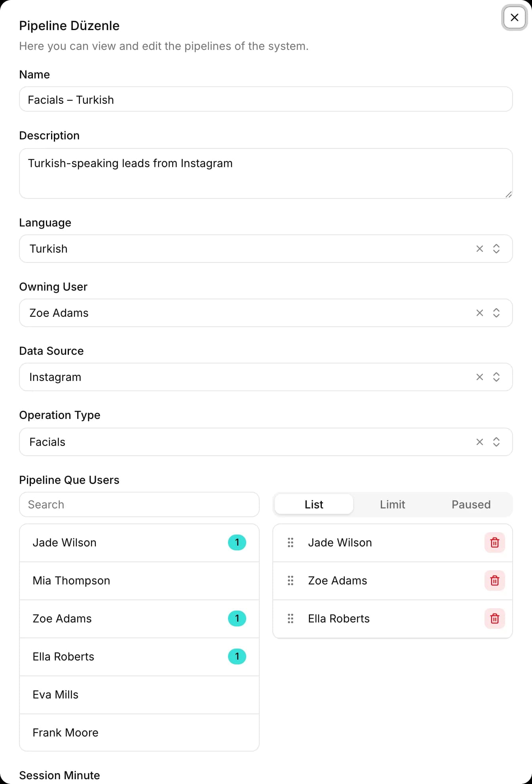Switch to the Paused tab
Image resolution: width=532 pixels, height=784 pixels.
pyautogui.click(x=471, y=504)
